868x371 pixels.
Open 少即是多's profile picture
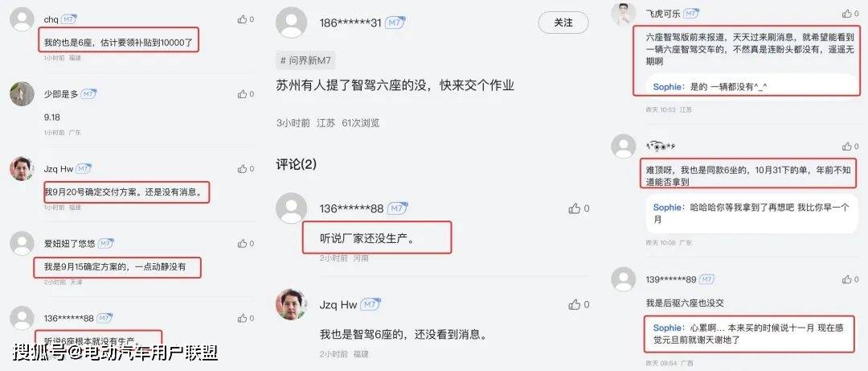tap(23, 94)
